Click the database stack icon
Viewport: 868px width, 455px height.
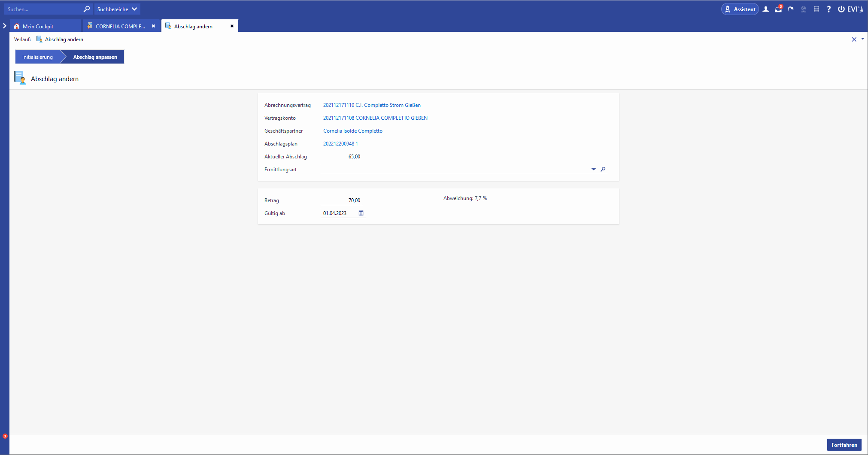[x=816, y=9]
